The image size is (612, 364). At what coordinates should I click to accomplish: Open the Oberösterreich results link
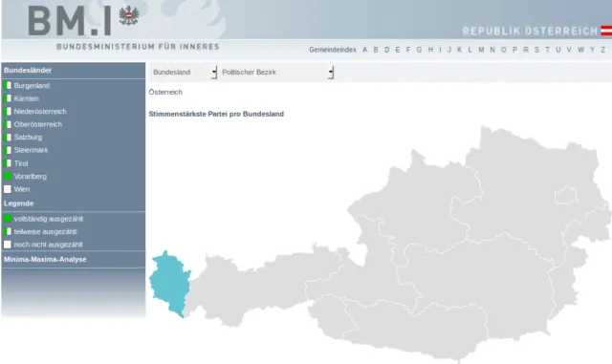pos(38,124)
